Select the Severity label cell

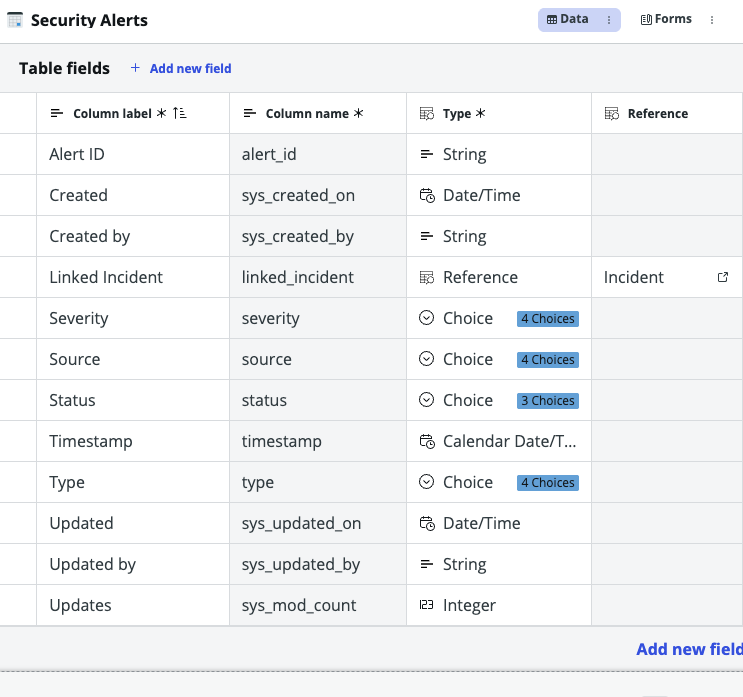133,318
